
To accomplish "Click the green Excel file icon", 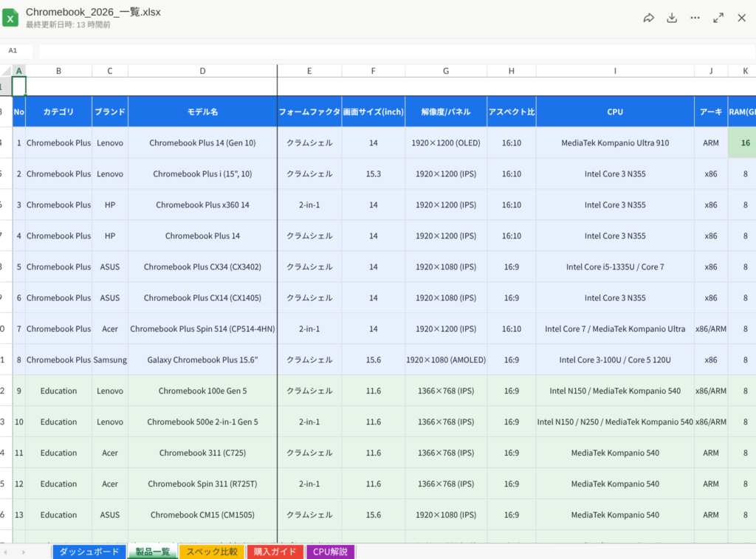I will point(10,18).
